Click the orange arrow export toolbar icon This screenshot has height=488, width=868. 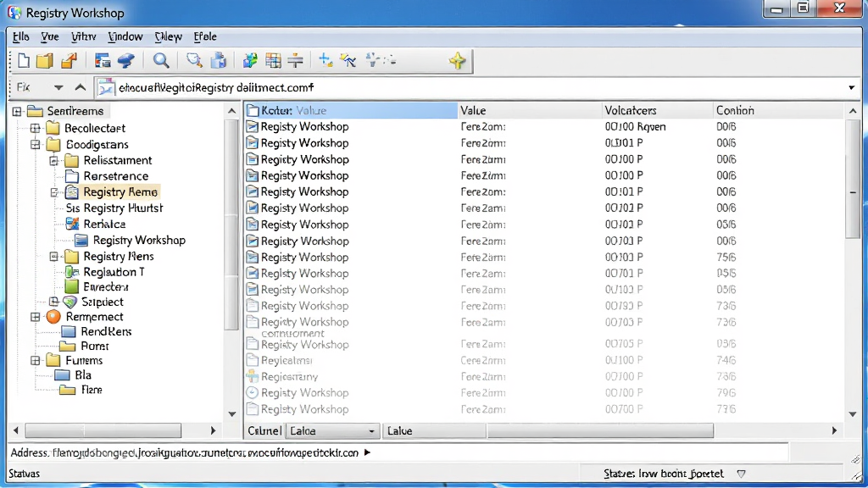point(69,60)
